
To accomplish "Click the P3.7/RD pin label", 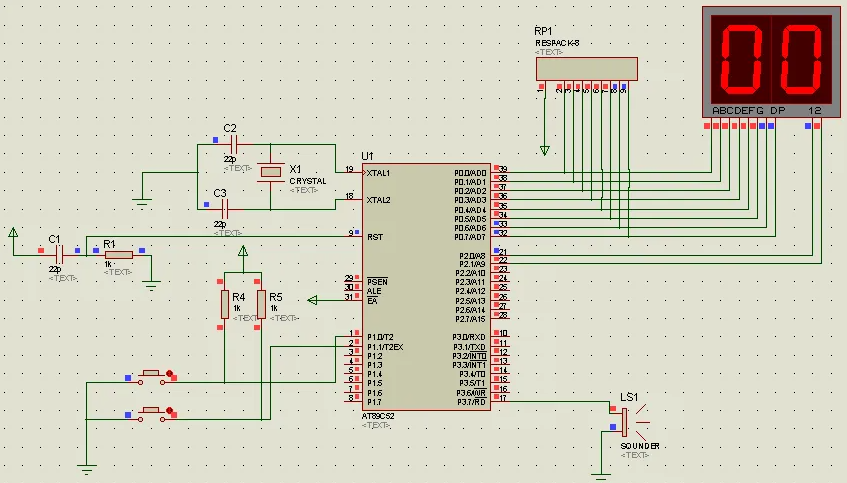I will tap(472, 402).
